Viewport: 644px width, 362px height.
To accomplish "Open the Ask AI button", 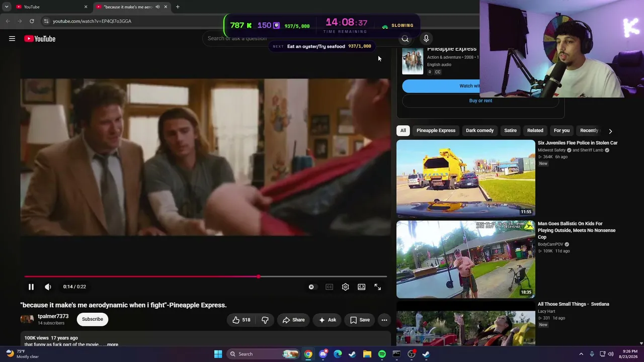I will [x=327, y=320].
